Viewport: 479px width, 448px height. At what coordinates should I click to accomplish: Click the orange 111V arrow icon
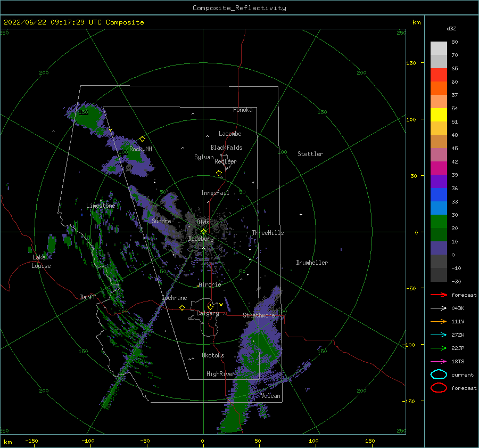tap(439, 321)
